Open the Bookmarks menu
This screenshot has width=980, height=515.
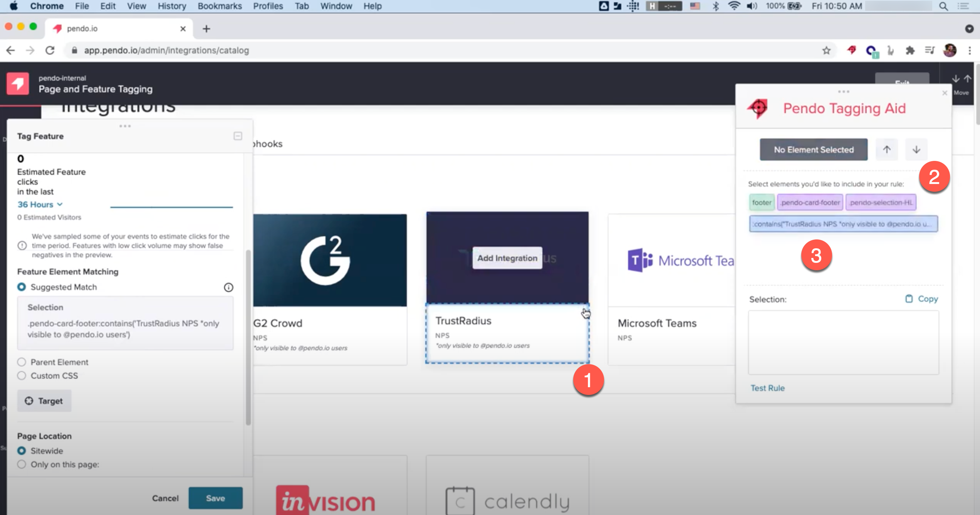tap(220, 6)
